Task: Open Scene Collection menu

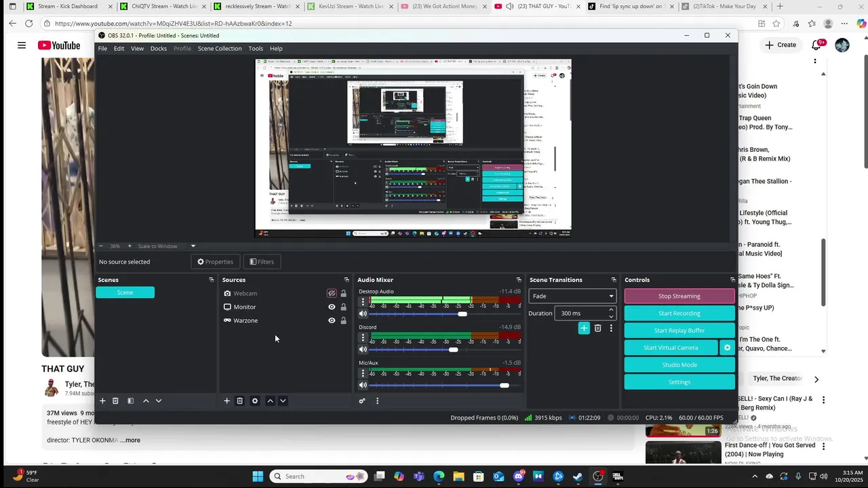Action: (220, 49)
